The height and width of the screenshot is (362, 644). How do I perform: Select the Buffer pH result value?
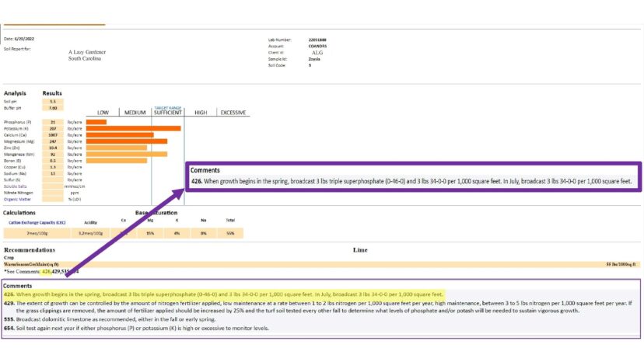pyautogui.click(x=53, y=108)
